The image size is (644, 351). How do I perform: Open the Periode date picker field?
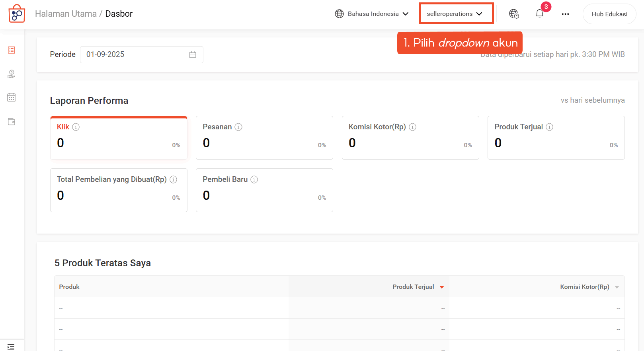[141, 55]
